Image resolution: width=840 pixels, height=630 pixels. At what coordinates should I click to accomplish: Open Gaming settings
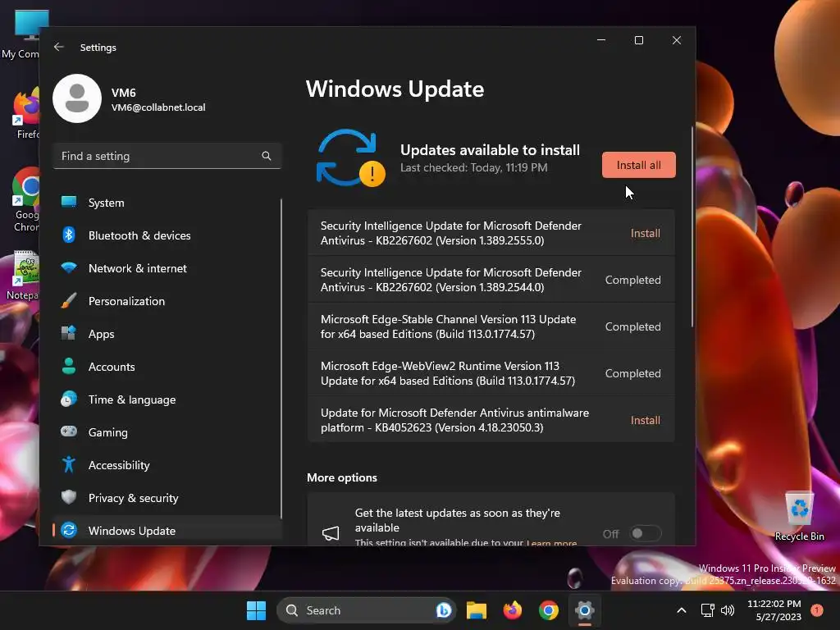click(x=166, y=432)
